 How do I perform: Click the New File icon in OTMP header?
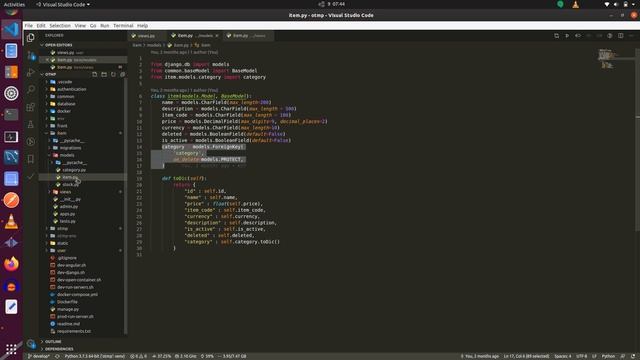95,74
